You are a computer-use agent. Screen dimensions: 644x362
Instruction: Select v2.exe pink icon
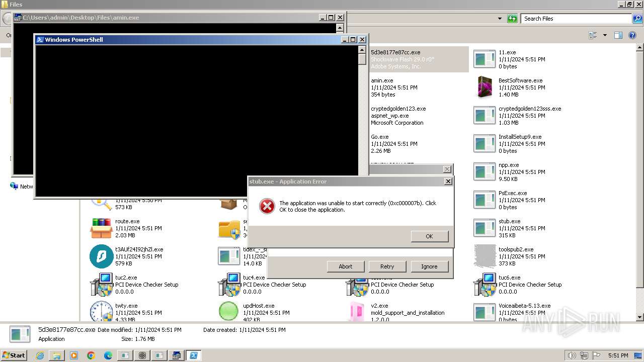coord(357,312)
